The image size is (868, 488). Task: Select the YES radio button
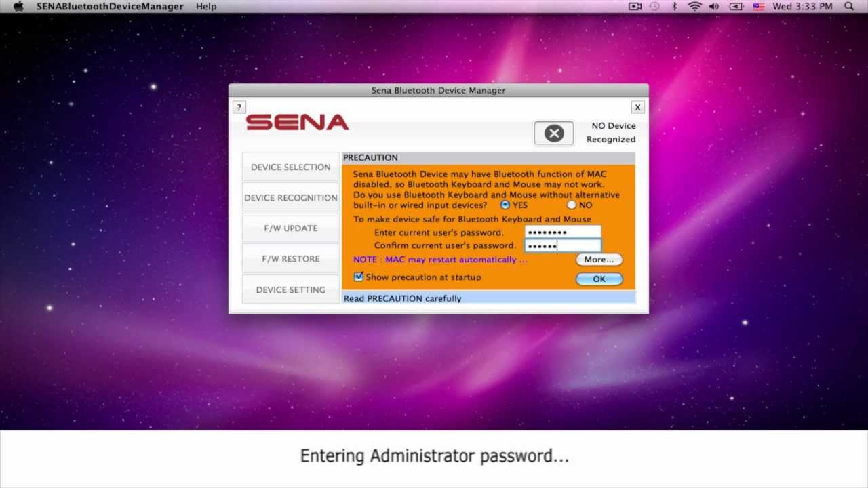505,205
